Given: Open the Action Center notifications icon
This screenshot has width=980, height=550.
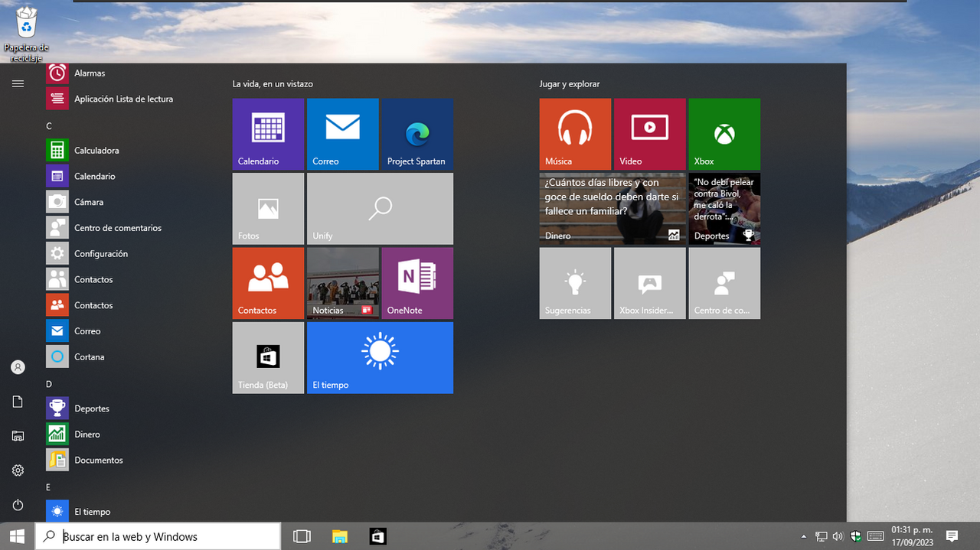Looking at the screenshot, I should tap(952, 536).
